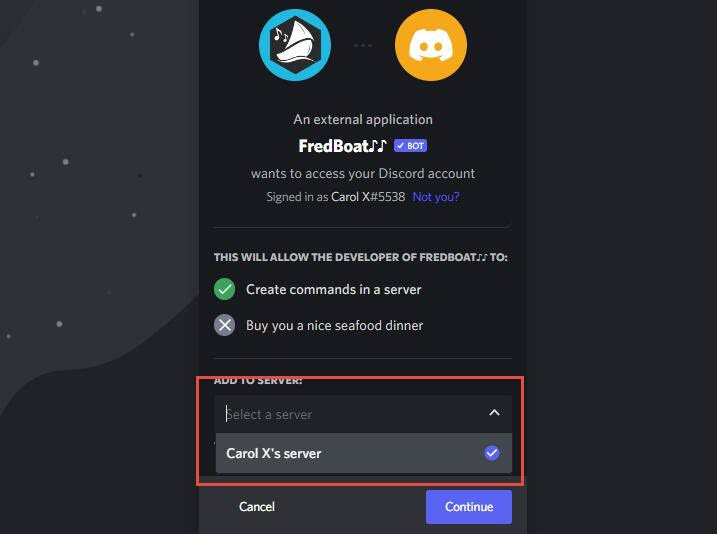Viewport: 717px width, 534px height.
Task: Click the Carol X#5538 username text
Action: click(368, 197)
